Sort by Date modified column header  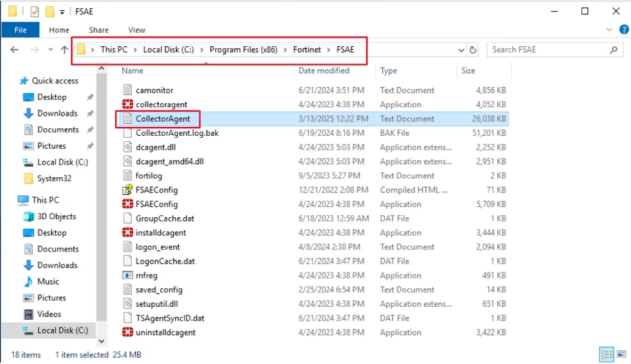pyautogui.click(x=323, y=70)
